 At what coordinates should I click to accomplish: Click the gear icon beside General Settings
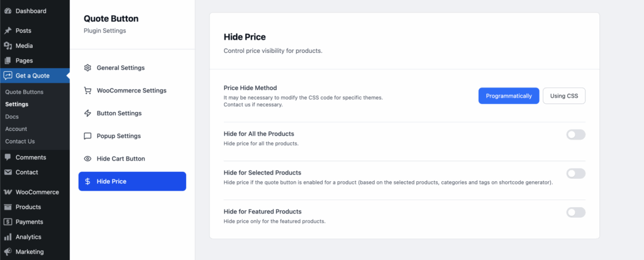(x=88, y=68)
